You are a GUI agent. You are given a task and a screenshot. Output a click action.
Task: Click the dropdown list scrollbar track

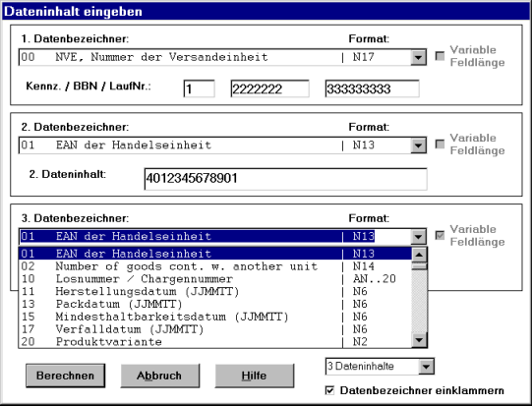click(419, 302)
